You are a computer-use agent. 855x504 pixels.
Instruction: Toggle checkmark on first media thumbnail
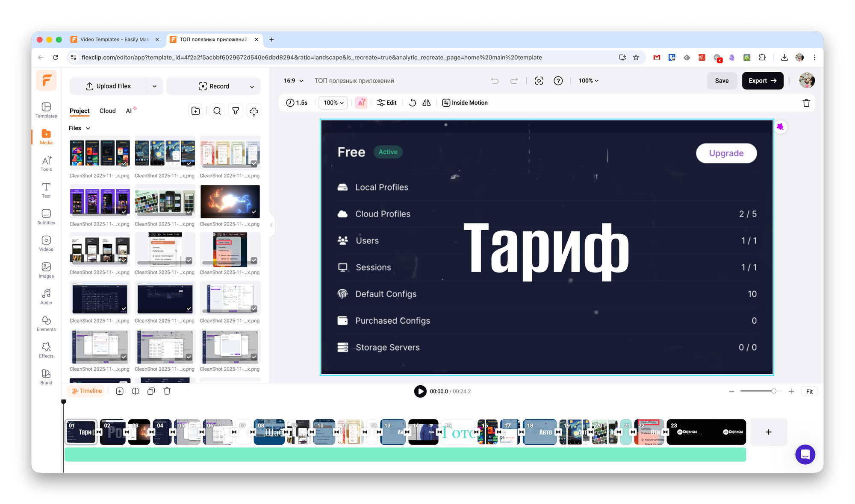click(x=124, y=164)
